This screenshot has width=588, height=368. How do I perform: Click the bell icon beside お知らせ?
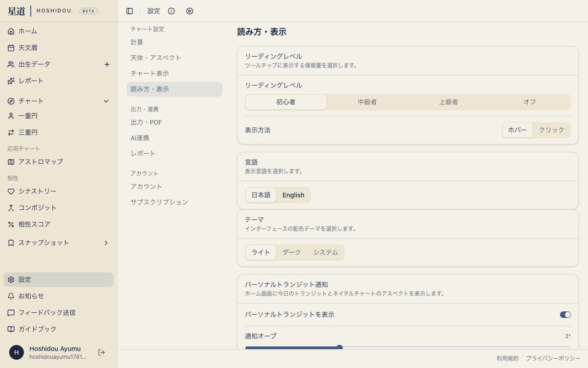pos(11,296)
